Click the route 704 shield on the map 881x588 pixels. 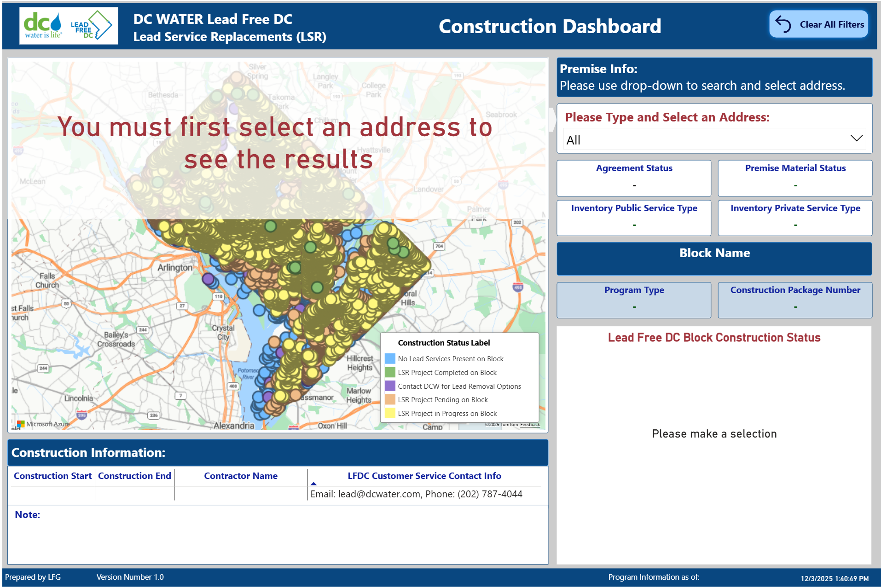(439, 246)
